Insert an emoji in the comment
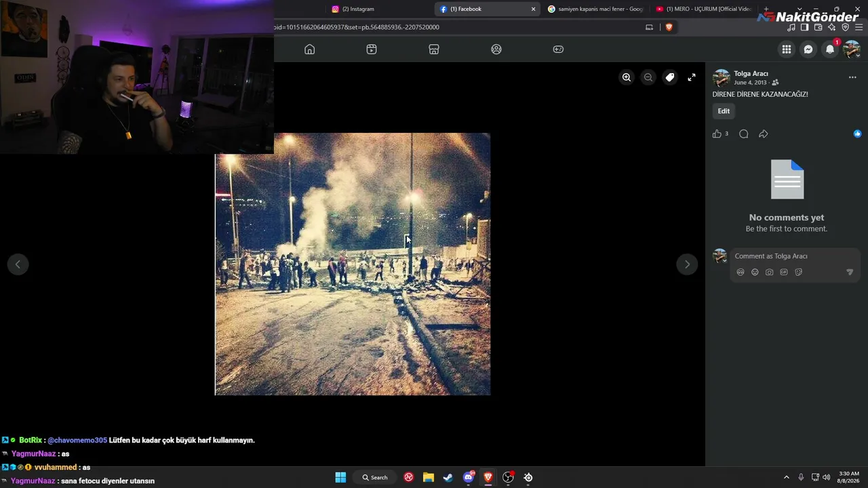The height and width of the screenshot is (488, 868). point(755,272)
